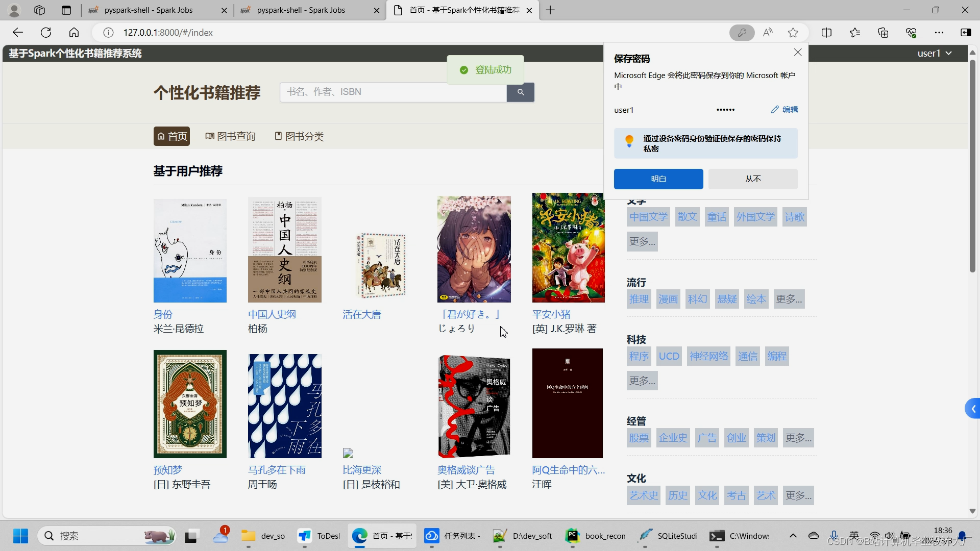Add this page to favorites star
The height and width of the screenshot is (551, 980).
(793, 33)
